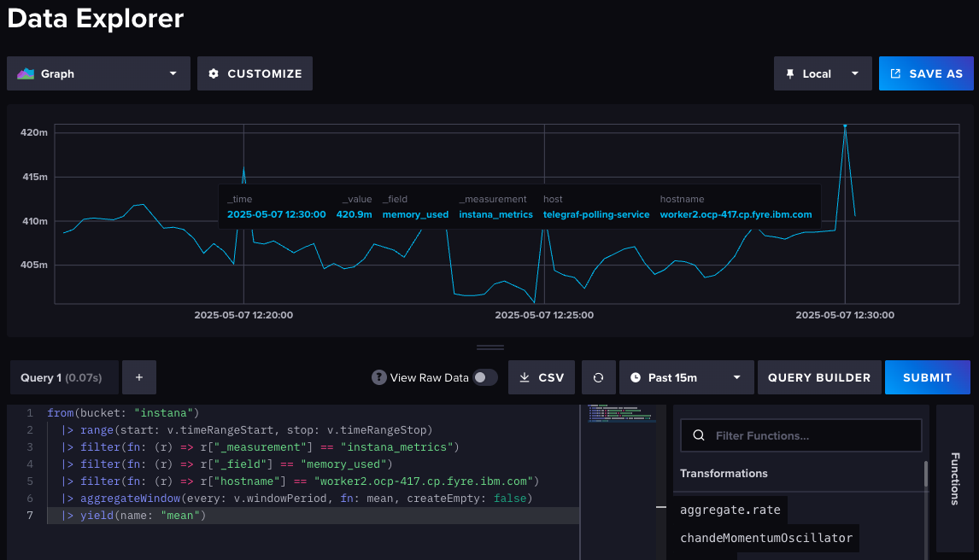
Task: Submit the query with SUBMIT
Action: point(927,377)
